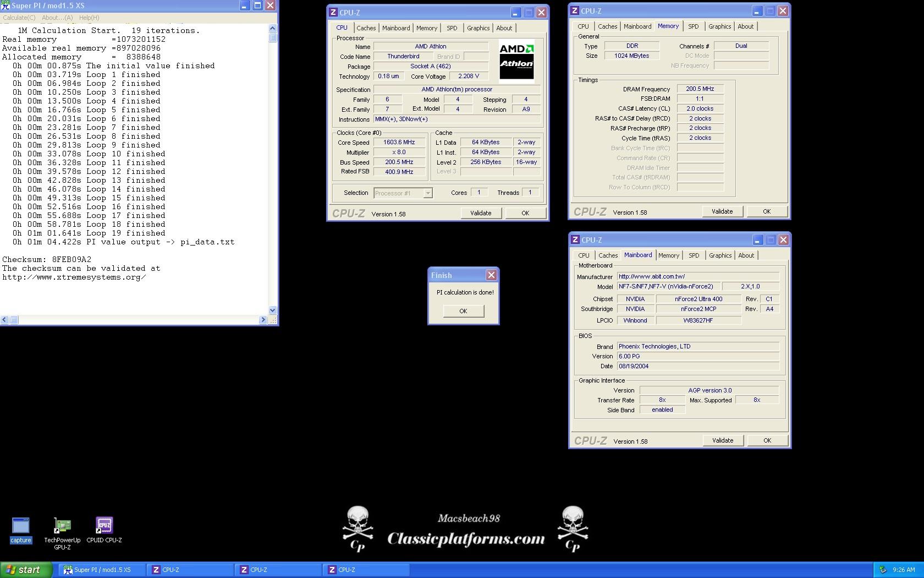Open Calculate menu in Super PI
The height and width of the screenshot is (578, 924).
pyautogui.click(x=19, y=18)
